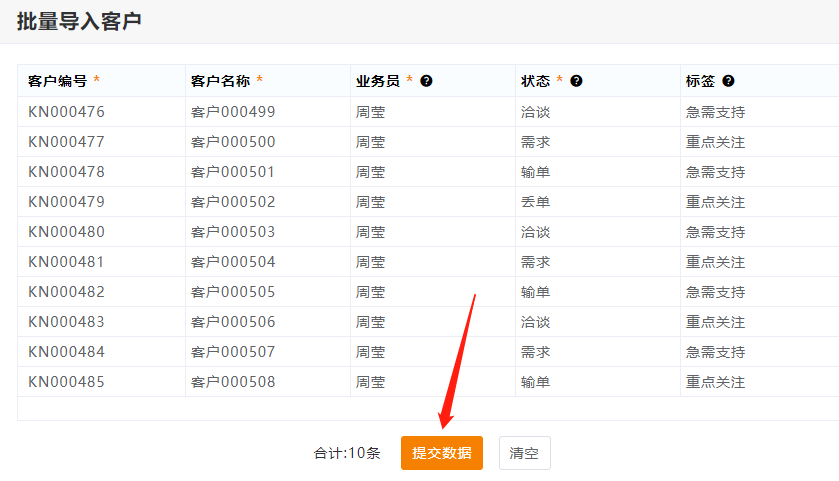Select the 客户编号 column header
The height and width of the screenshot is (481, 839).
(x=58, y=81)
